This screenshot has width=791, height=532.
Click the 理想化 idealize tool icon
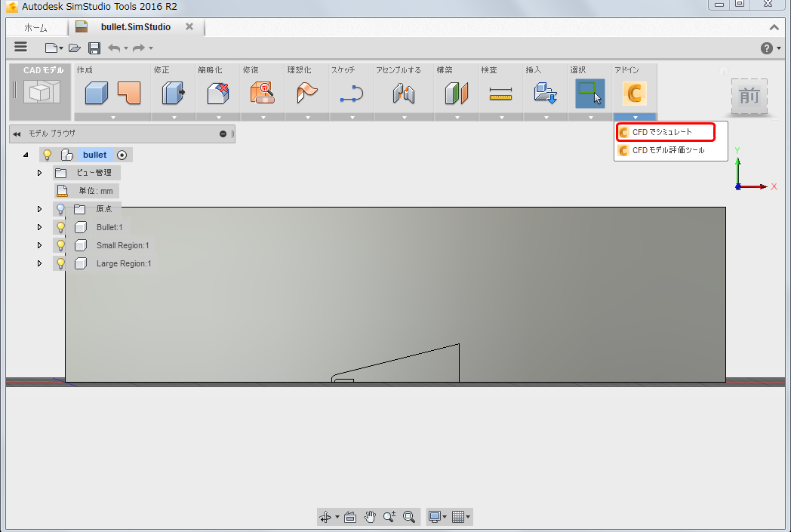click(306, 94)
